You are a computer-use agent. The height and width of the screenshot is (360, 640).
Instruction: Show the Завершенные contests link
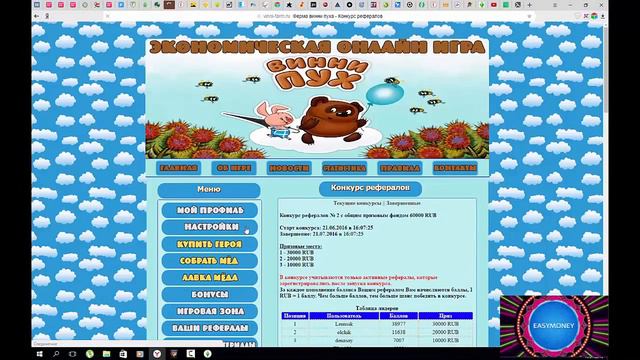[x=403, y=203]
